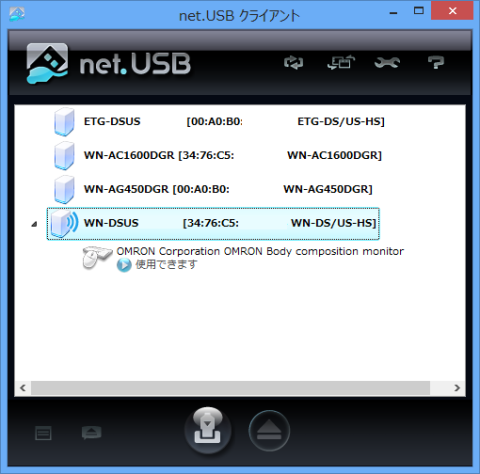Open settings with the wrench icon
This screenshot has width=480, height=474.
point(387,62)
